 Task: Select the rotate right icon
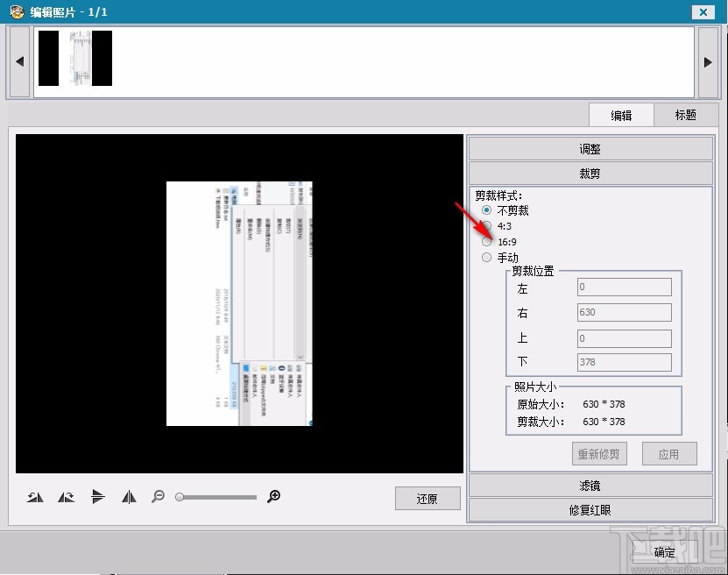tap(66, 497)
